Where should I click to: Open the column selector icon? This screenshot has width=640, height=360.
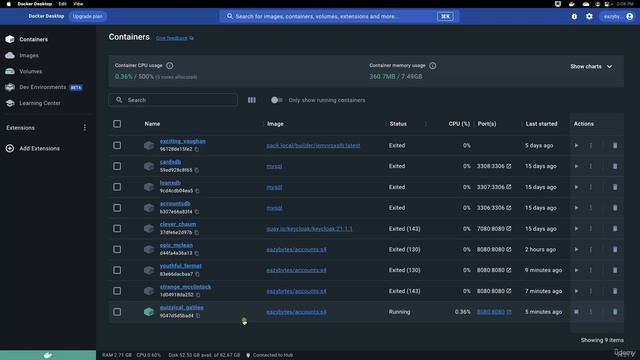252,100
